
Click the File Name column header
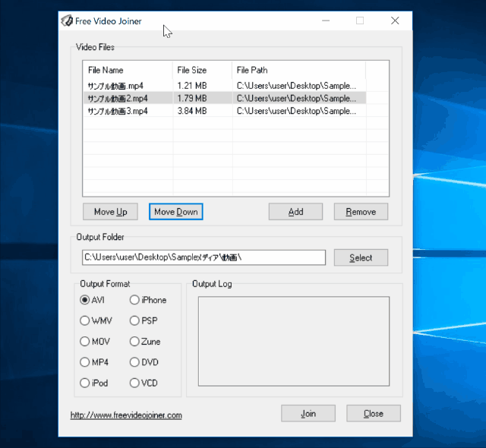(128, 70)
